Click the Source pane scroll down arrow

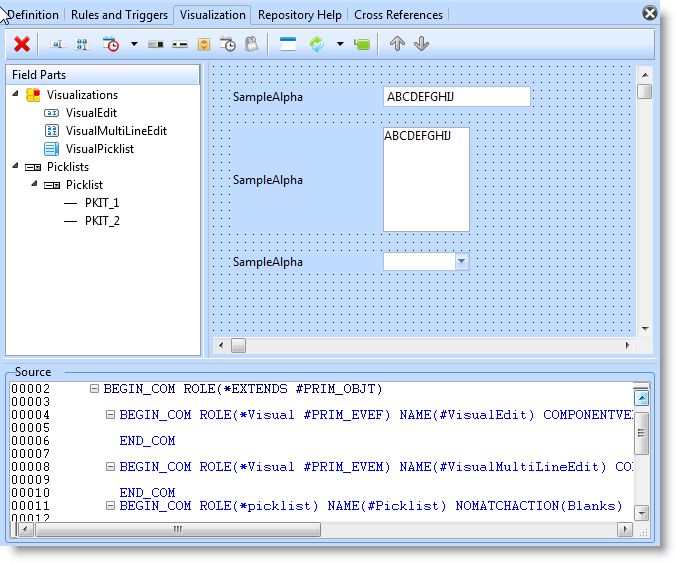(642, 513)
